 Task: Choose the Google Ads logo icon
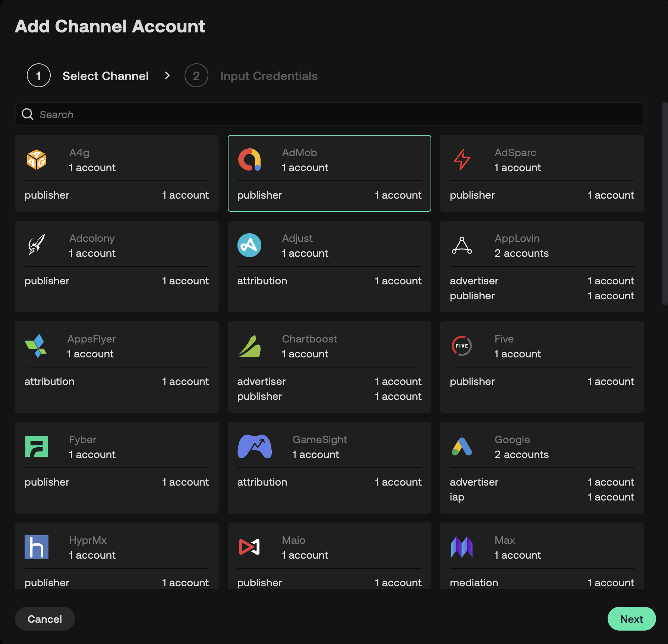462,446
